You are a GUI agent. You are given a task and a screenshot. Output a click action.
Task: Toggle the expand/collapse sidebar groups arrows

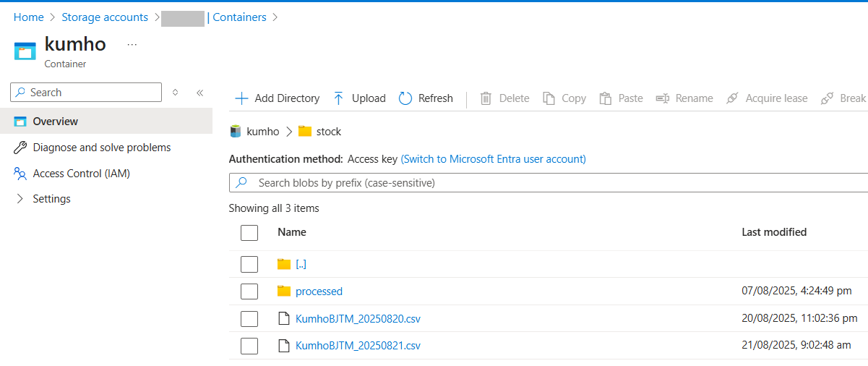click(x=175, y=93)
